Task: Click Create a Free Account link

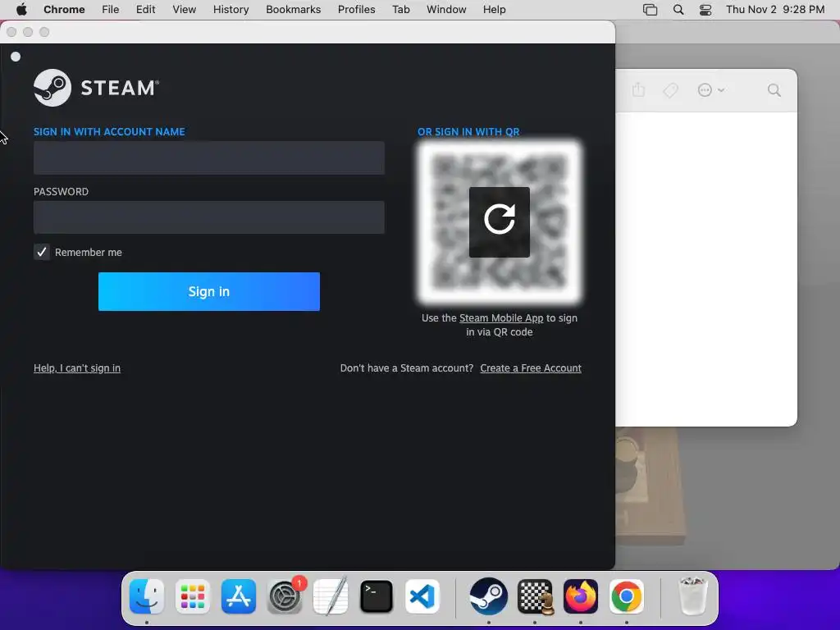Action: click(531, 368)
